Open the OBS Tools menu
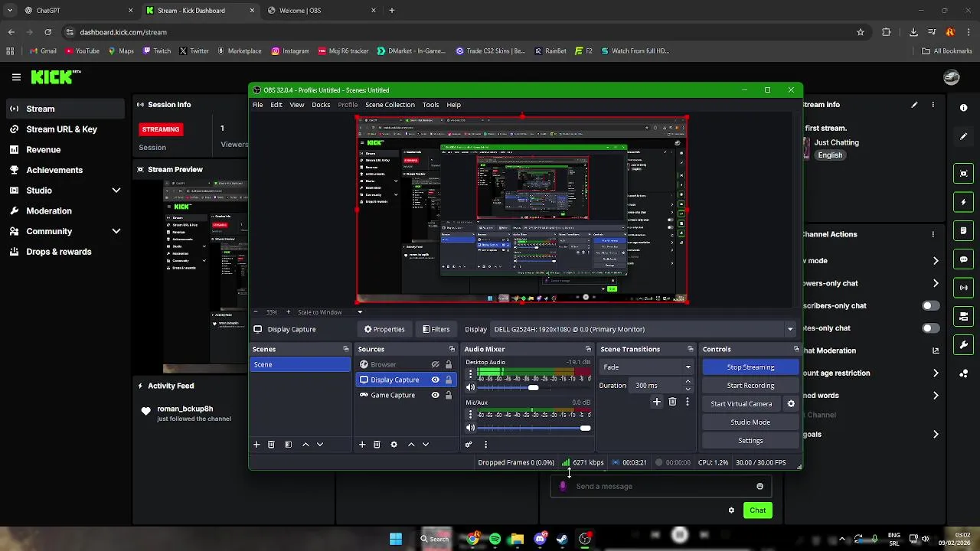 (x=430, y=105)
